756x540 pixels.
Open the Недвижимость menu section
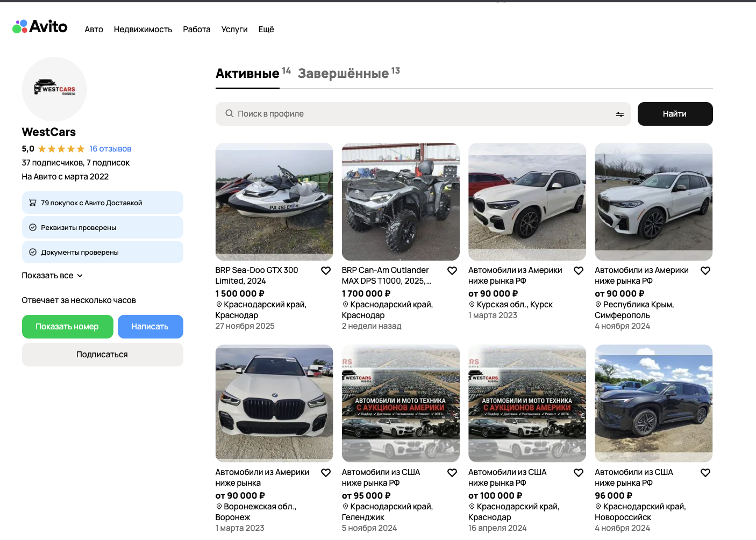(x=142, y=30)
